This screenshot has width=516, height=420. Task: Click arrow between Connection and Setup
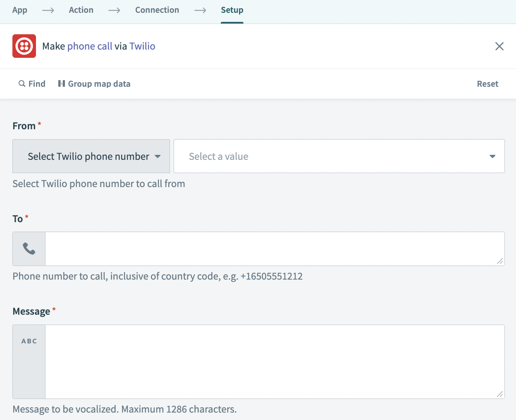click(200, 10)
